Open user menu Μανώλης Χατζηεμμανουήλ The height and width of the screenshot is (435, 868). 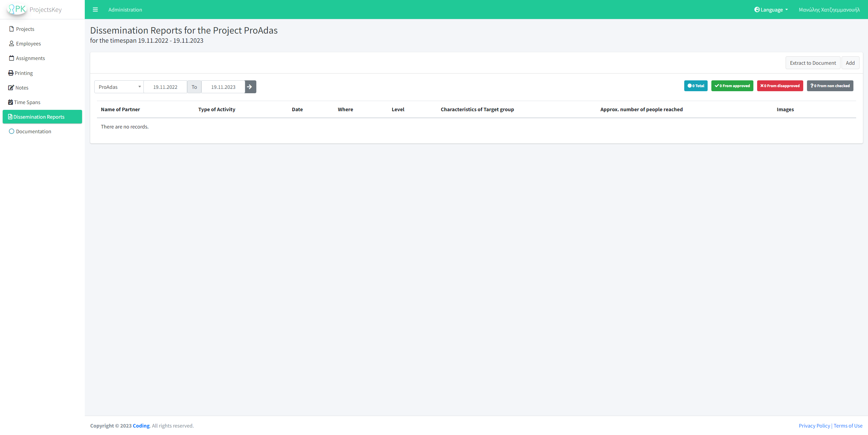click(829, 9)
